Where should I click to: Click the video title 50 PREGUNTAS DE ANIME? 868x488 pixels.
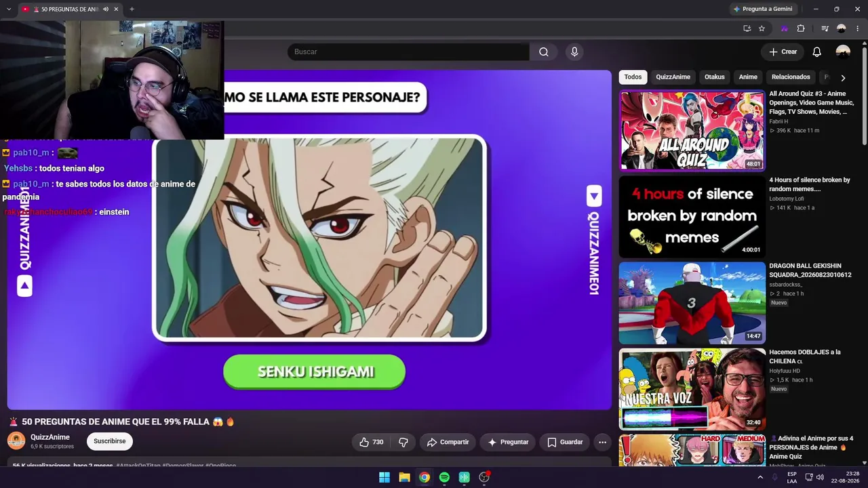tap(122, 422)
